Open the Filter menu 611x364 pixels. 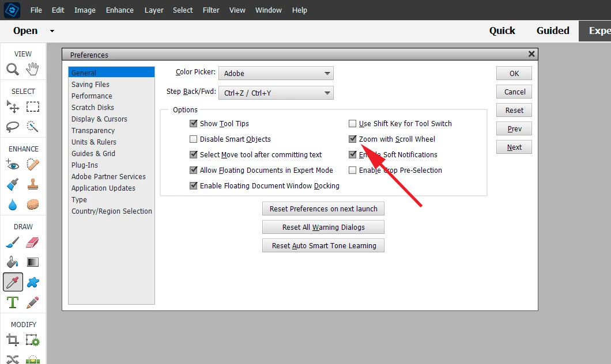pos(211,10)
